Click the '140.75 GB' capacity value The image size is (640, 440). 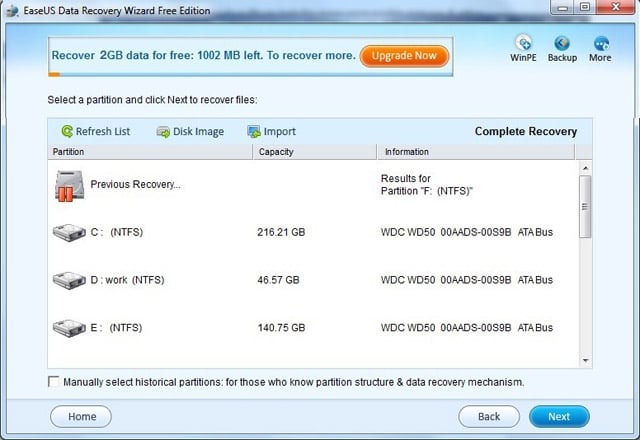coord(281,328)
